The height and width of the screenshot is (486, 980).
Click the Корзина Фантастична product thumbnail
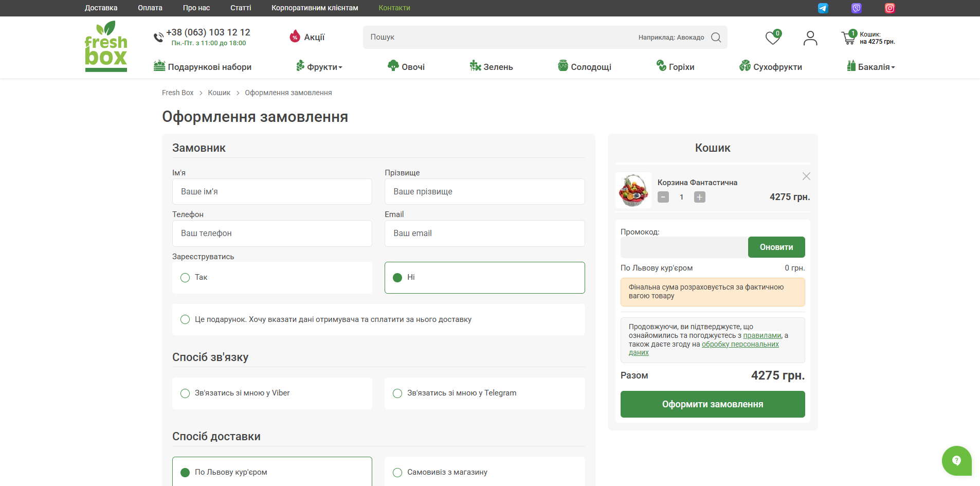click(x=633, y=190)
